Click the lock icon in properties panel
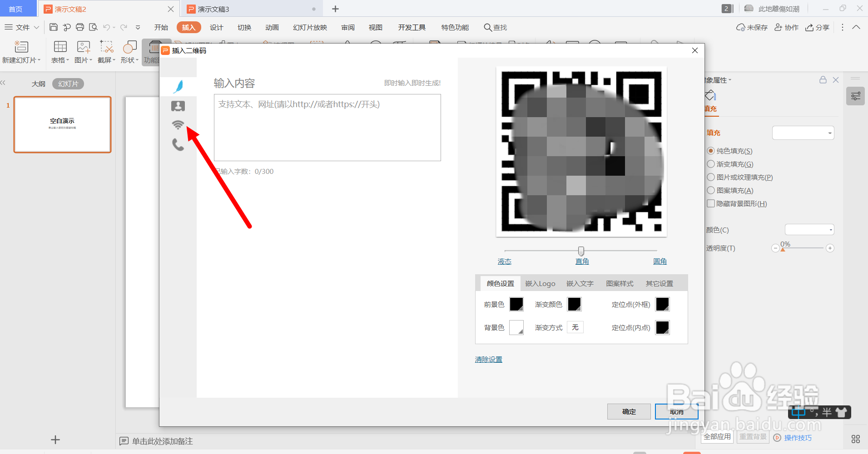The image size is (868, 454). (x=823, y=80)
